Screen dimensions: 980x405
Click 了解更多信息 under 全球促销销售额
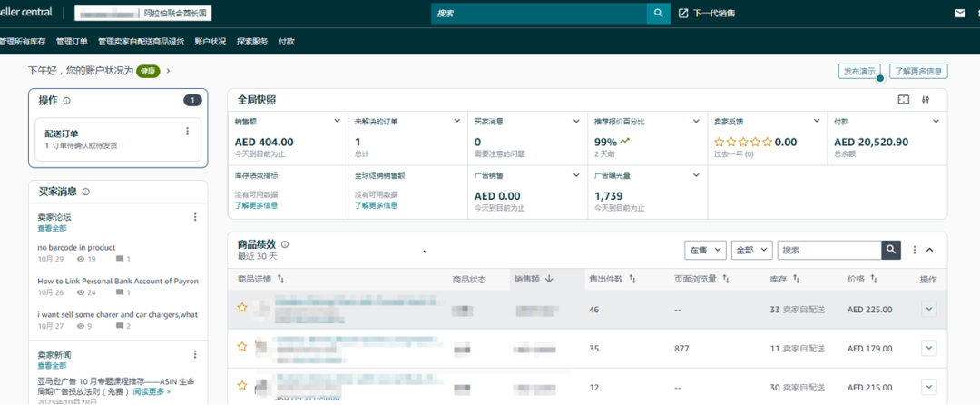377,205
